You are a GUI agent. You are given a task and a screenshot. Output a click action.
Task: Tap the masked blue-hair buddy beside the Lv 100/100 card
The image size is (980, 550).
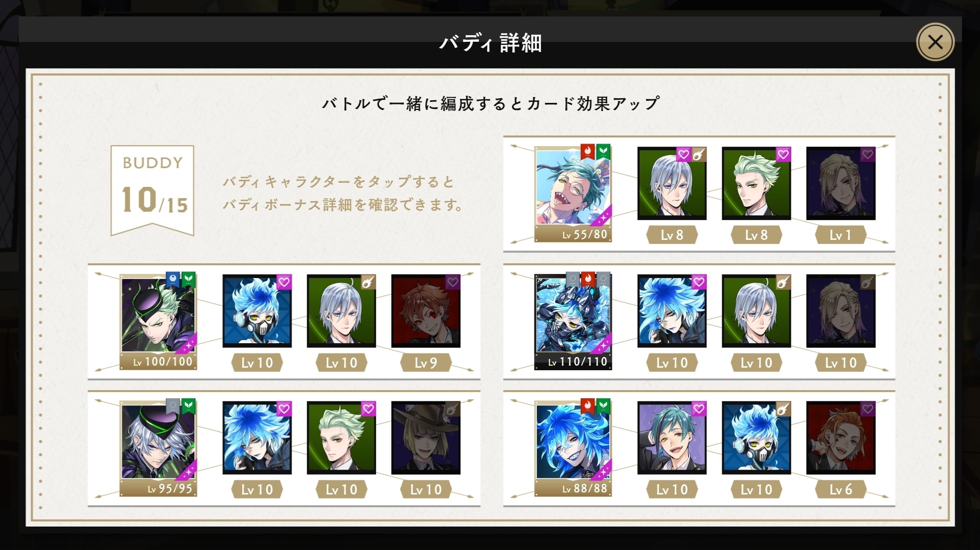click(x=257, y=311)
